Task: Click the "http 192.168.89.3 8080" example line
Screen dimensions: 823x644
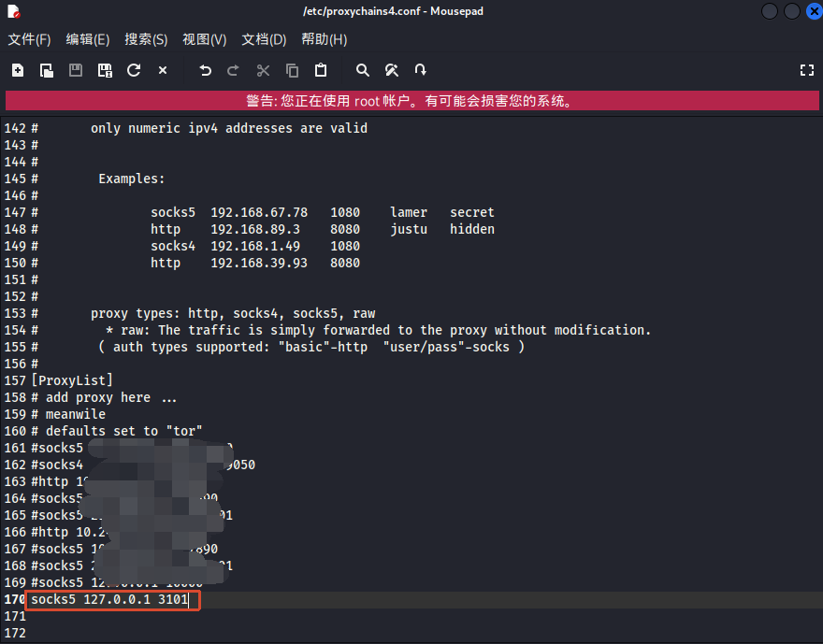Action: point(255,229)
